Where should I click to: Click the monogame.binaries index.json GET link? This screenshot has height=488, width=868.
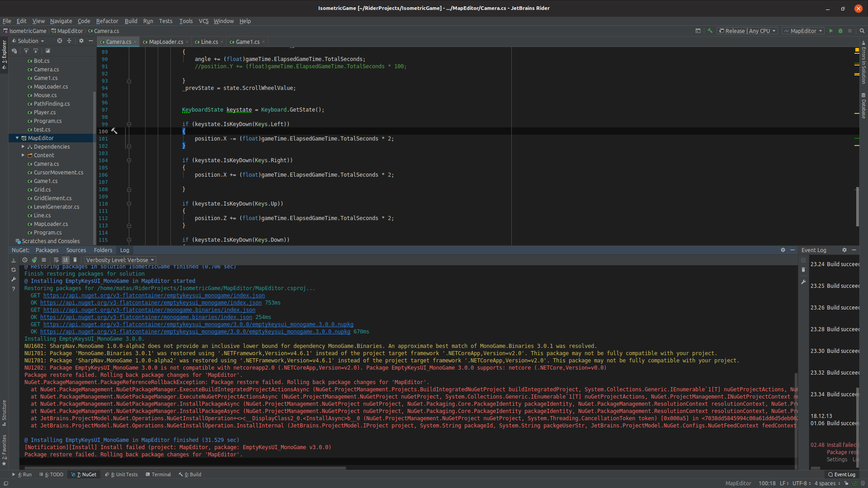click(149, 310)
